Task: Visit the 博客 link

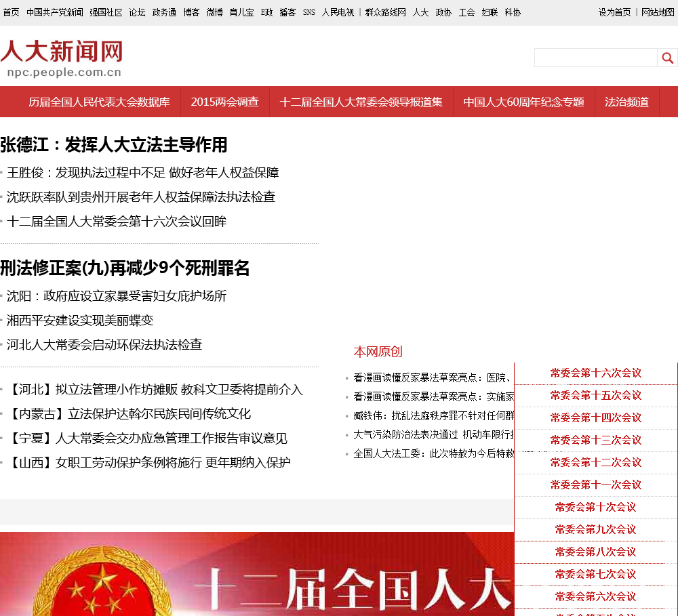Action: tap(191, 12)
